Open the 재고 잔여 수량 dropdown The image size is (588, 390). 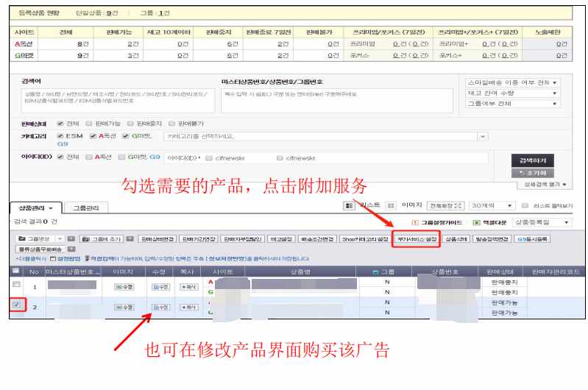pyautogui.click(x=512, y=93)
